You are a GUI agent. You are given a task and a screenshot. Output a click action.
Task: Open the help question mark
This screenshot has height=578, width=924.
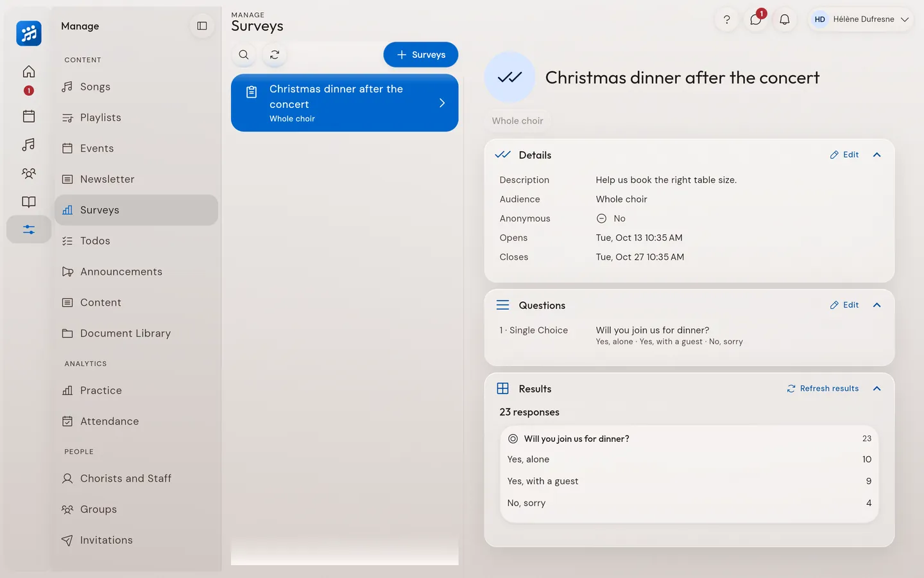point(727,20)
